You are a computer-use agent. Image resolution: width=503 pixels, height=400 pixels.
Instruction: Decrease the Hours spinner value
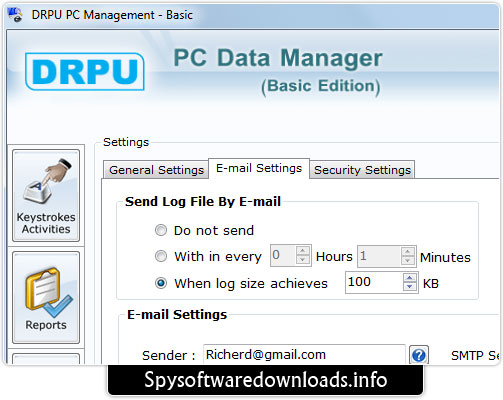pyautogui.click(x=303, y=260)
